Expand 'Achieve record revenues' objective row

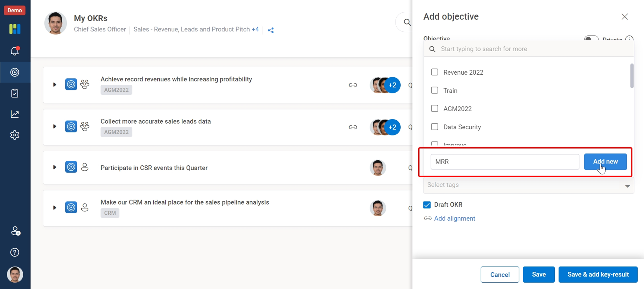click(x=54, y=85)
